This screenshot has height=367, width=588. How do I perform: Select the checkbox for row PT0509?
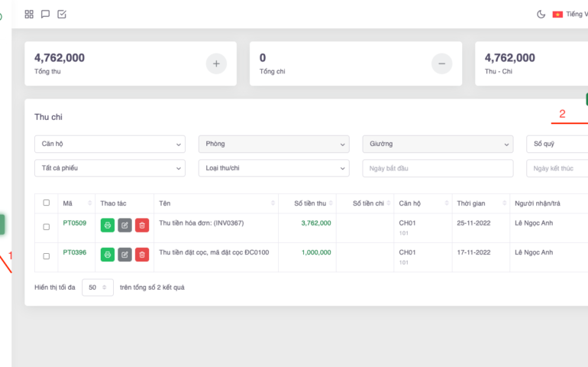click(x=47, y=227)
